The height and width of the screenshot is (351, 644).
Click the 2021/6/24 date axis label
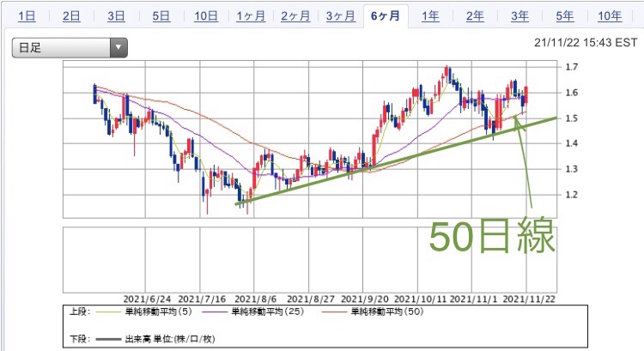(147, 299)
